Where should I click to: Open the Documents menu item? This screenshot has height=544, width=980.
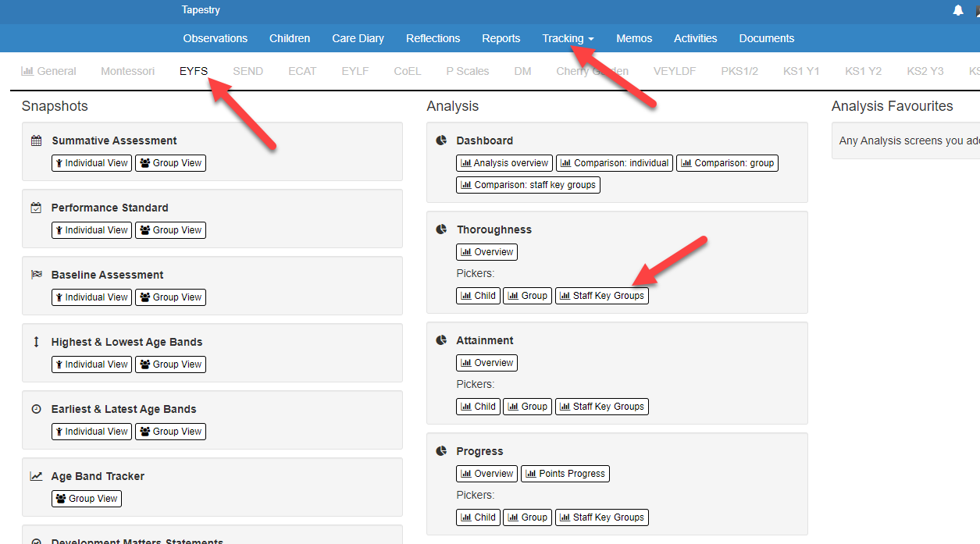(x=767, y=38)
